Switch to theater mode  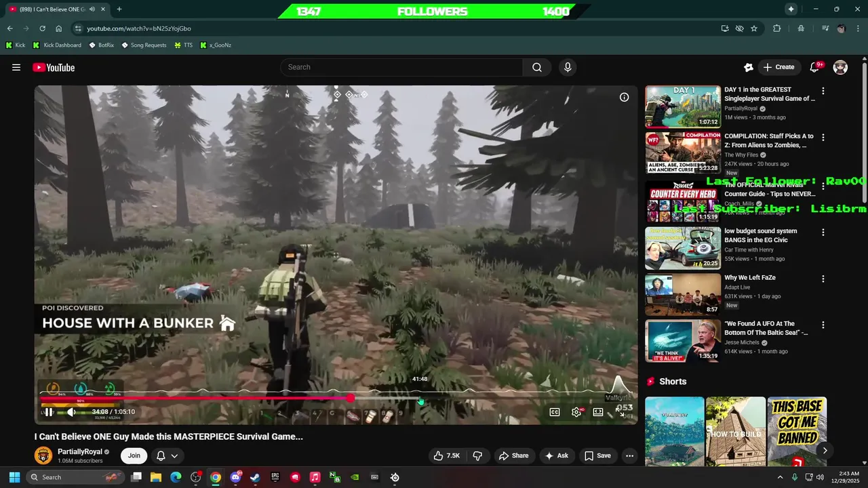[598, 412]
